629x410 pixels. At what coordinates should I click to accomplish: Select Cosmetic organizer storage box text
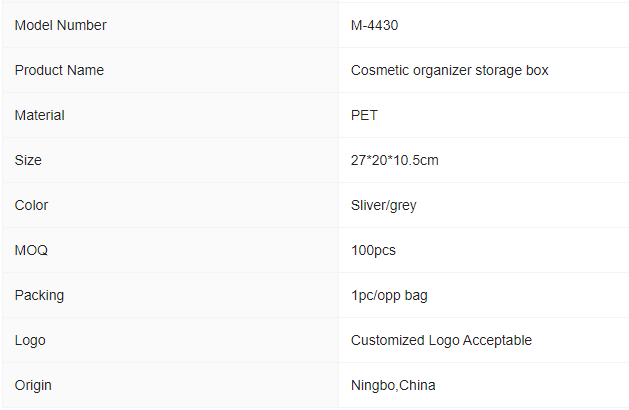coord(449,70)
